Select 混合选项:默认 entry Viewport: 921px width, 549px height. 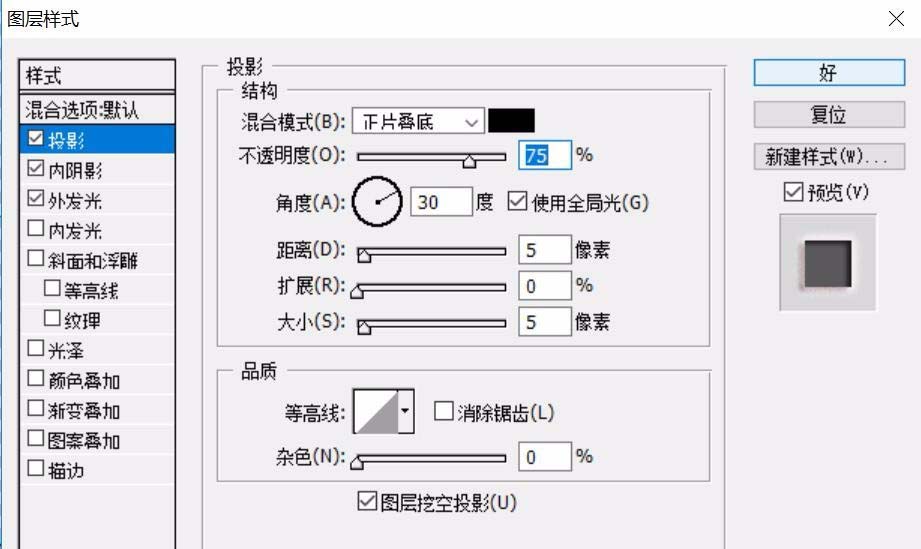96,109
